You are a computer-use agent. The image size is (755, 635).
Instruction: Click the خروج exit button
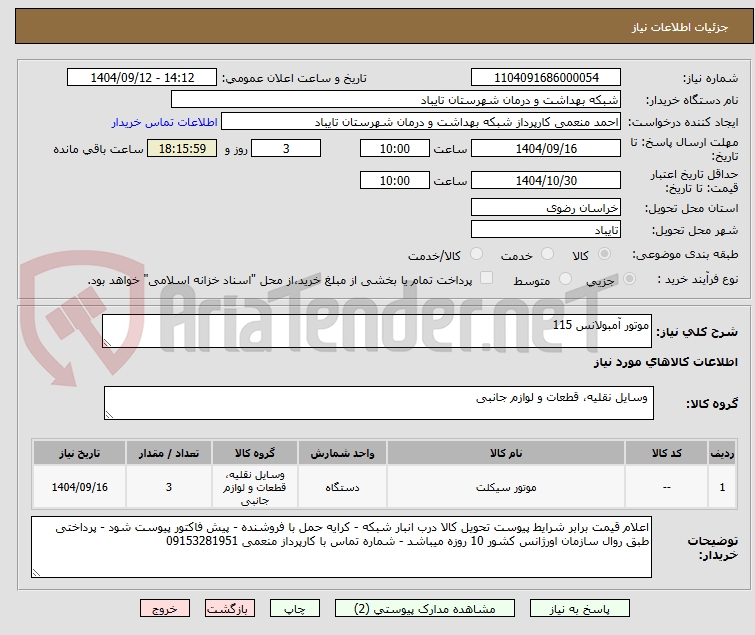(165, 609)
